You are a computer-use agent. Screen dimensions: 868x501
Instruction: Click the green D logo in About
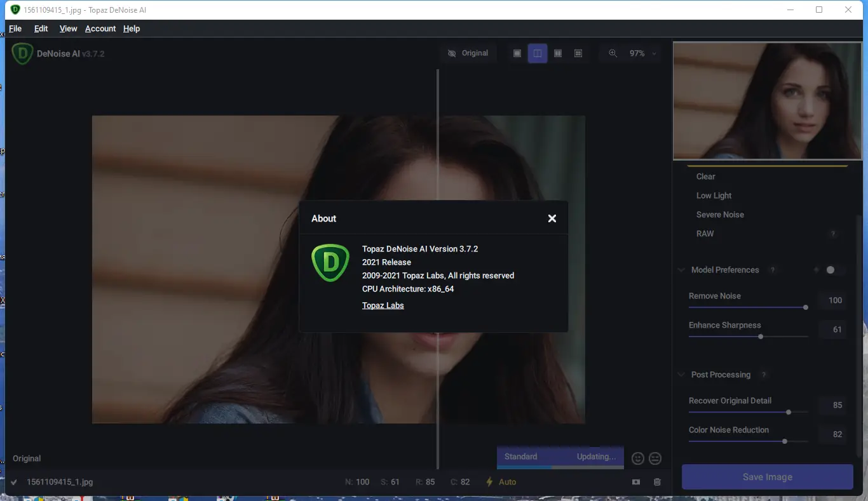[x=330, y=263]
